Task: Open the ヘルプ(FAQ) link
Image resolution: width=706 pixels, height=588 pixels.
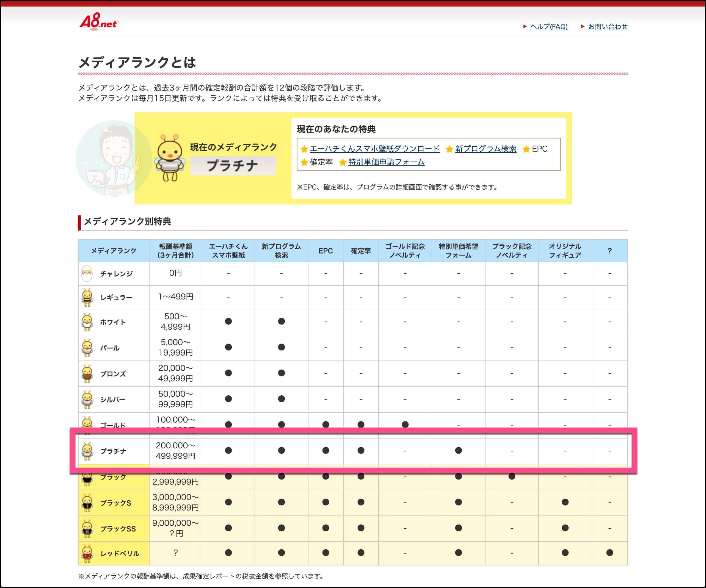Action: coord(549,27)
